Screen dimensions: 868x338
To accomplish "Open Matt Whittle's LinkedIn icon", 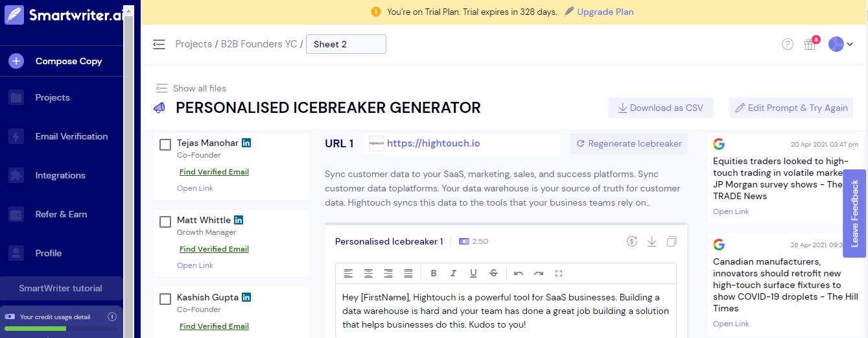I will tap(239, 220).
